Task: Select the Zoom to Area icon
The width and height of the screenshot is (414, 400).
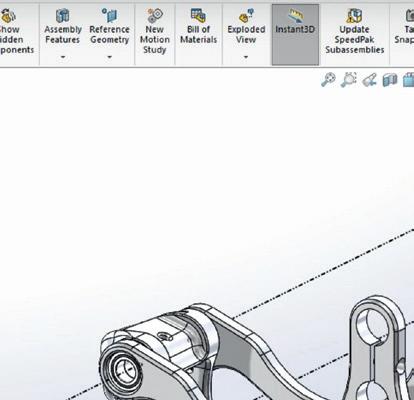Action: tap(349, 80)
